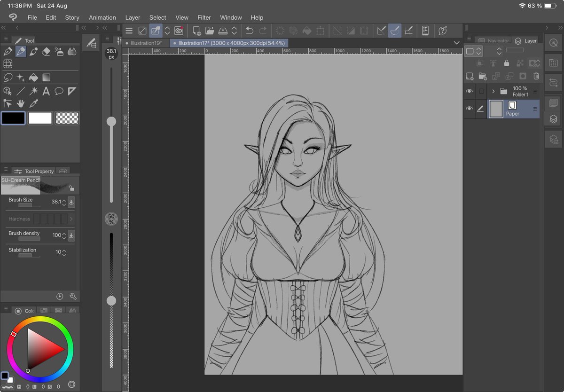Delete layer with trash can icon

(536, 76)
